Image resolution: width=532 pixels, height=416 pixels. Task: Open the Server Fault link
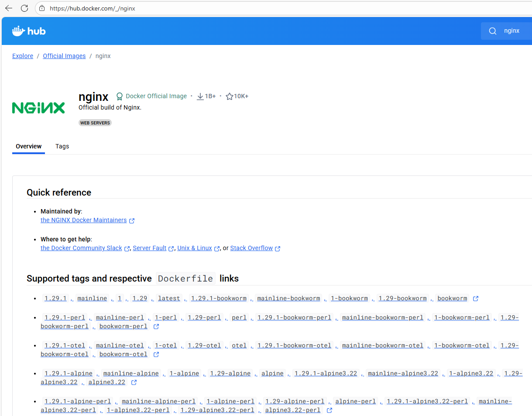[150, 248]
